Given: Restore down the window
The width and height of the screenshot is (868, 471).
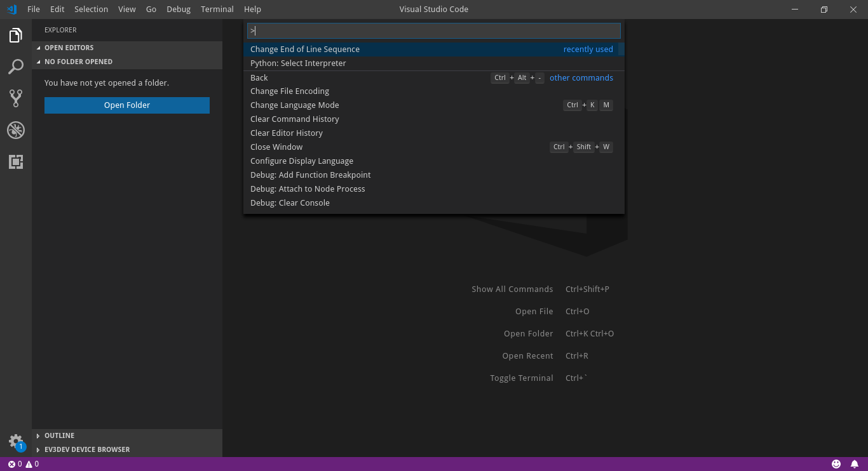Looking at the screenshot, I should [824, 10].
